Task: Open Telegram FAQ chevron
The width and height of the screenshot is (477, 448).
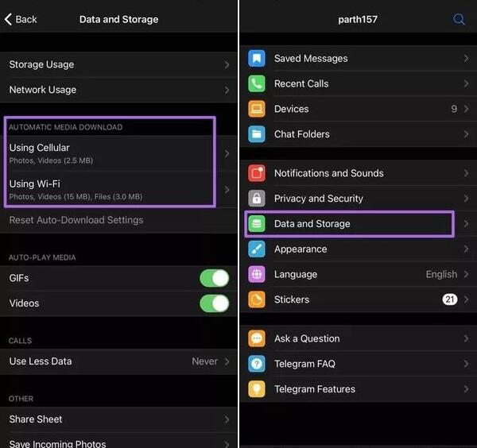Action: [x=466, y=364]
